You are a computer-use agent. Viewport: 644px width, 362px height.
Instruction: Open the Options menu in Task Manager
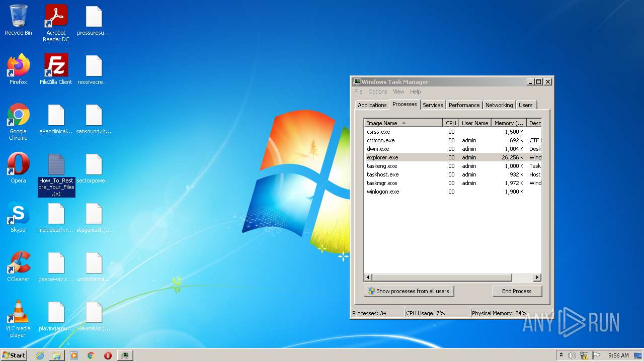pyautogui.click(x=377, y=92)
